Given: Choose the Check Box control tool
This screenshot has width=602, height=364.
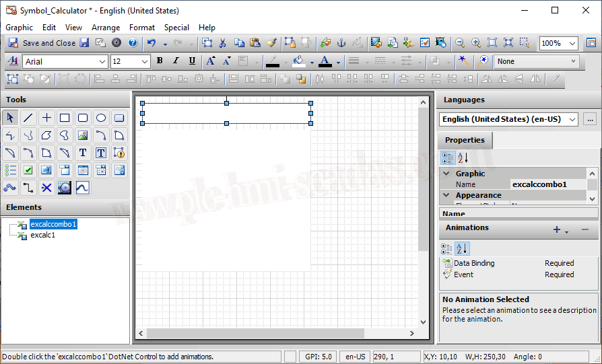Looking at the screenshot, I should pyautogui.click(x=28, y=170).
